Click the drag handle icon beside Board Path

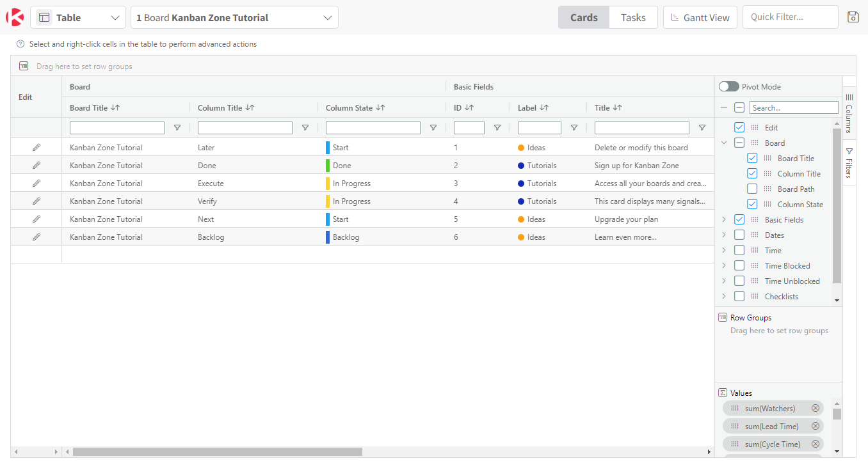tap(768, 189)
